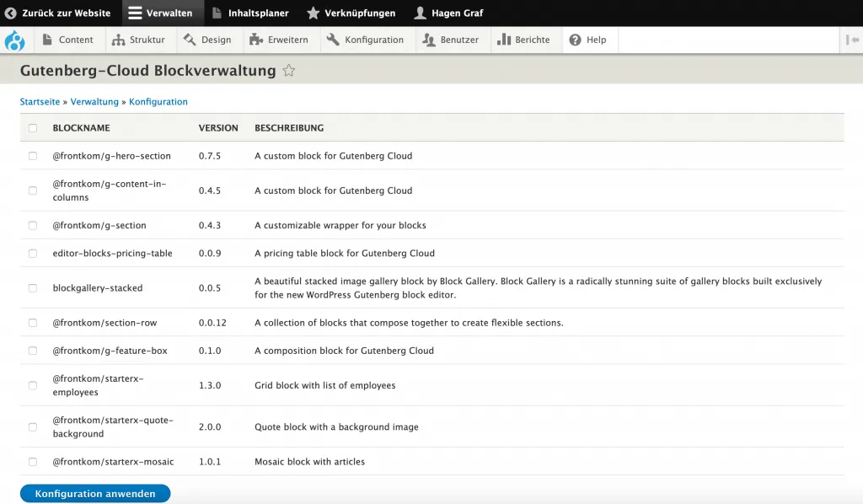Open the Benutzer menu label
863x504 pixels.
click(x=459, y=40)
